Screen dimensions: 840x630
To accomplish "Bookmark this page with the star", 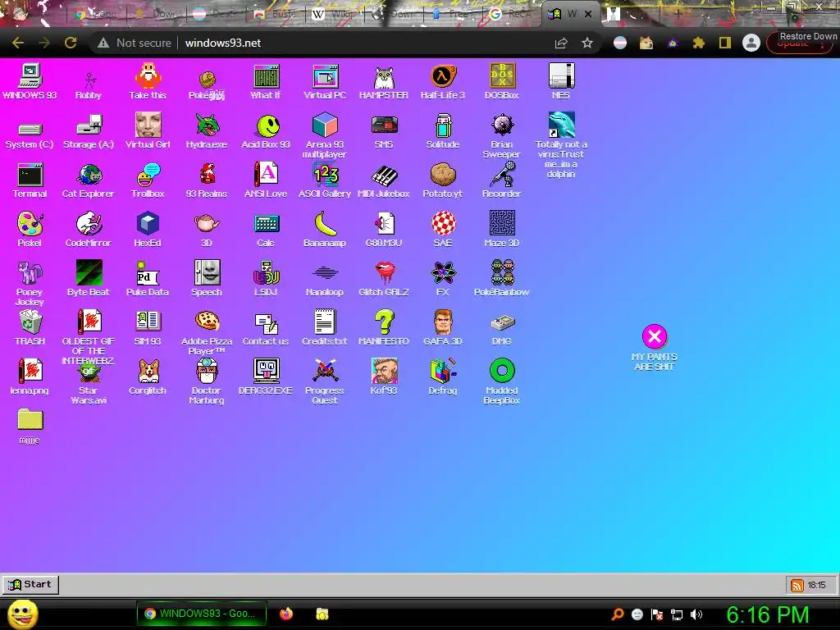I will coord(587,43).
